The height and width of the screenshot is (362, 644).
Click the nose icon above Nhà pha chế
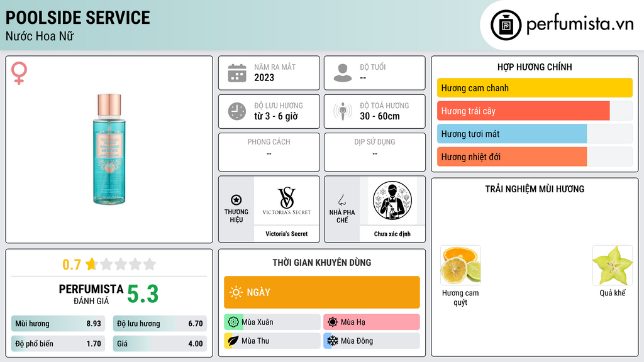click(341, 200)
